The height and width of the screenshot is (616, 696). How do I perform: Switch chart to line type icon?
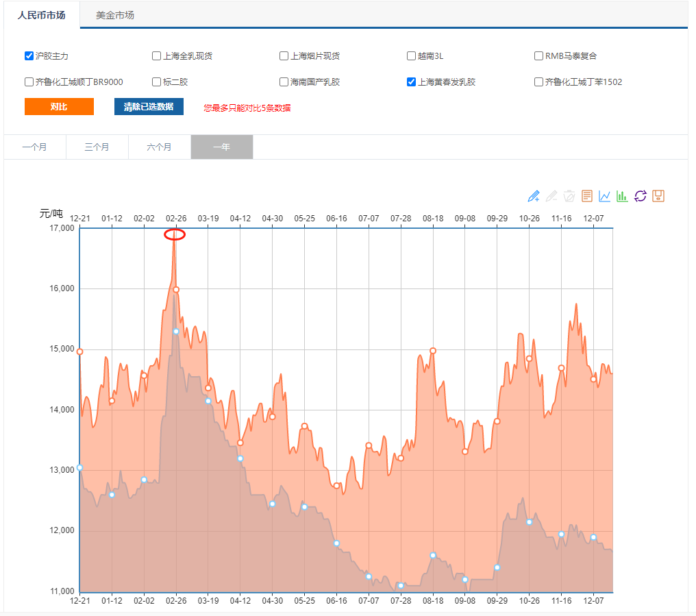pyautogui.click(x=605, y=196)
